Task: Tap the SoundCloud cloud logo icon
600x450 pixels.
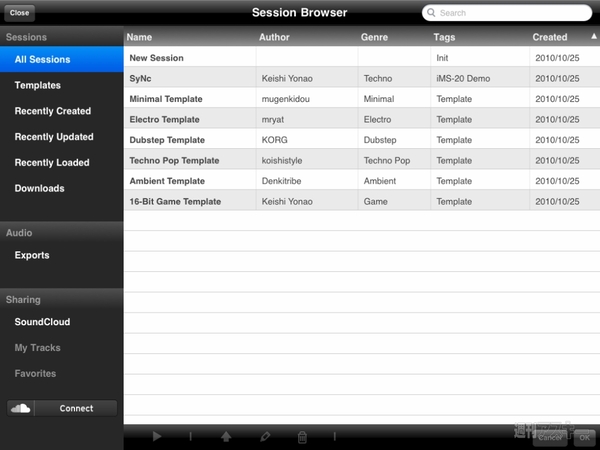Action: (20, 408)
